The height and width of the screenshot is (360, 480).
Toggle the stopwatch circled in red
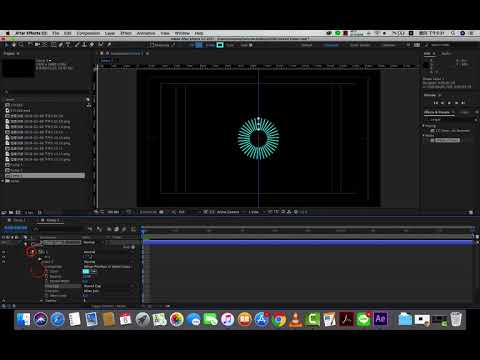pos(32,252)
